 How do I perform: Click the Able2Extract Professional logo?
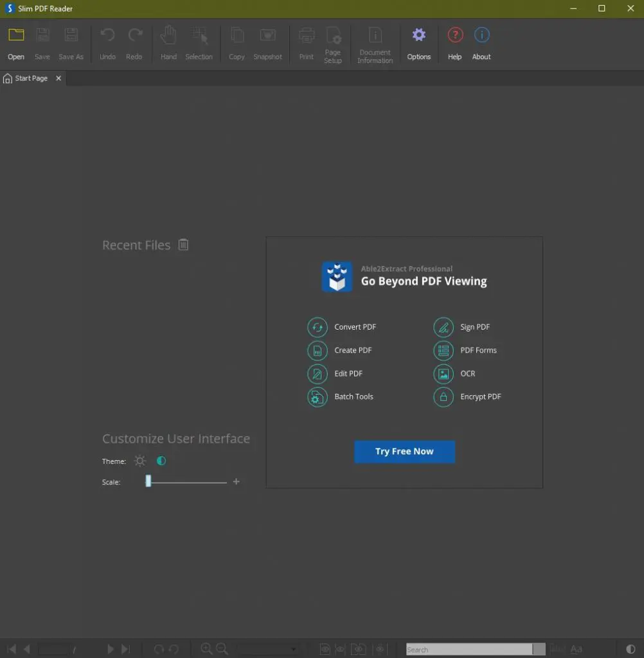[x=337, y=276]
